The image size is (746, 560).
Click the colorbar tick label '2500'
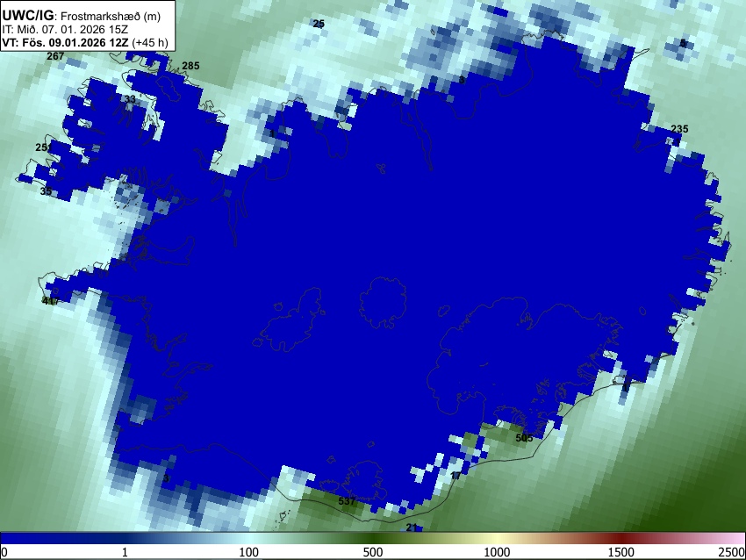tap(732, 552)
